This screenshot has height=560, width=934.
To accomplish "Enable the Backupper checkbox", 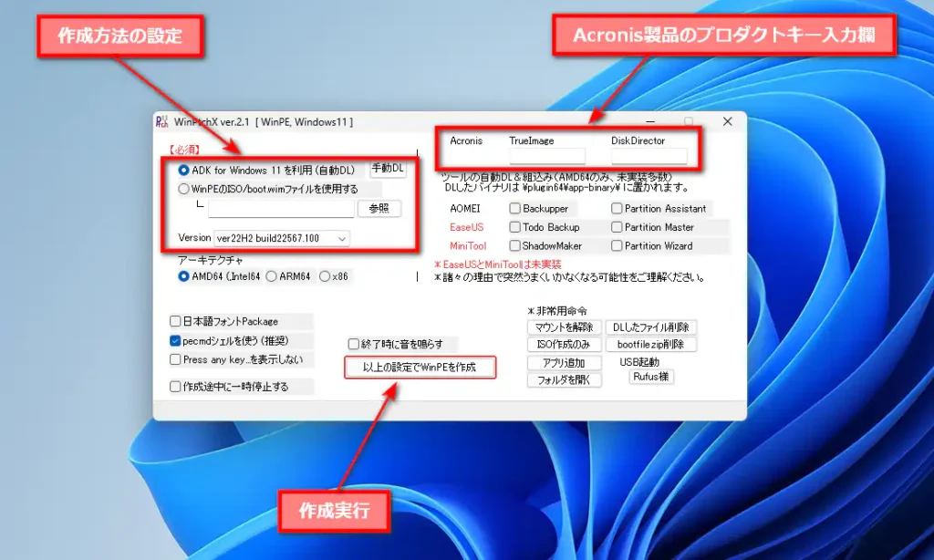I will pyautogui.click(x=514, y=209).
